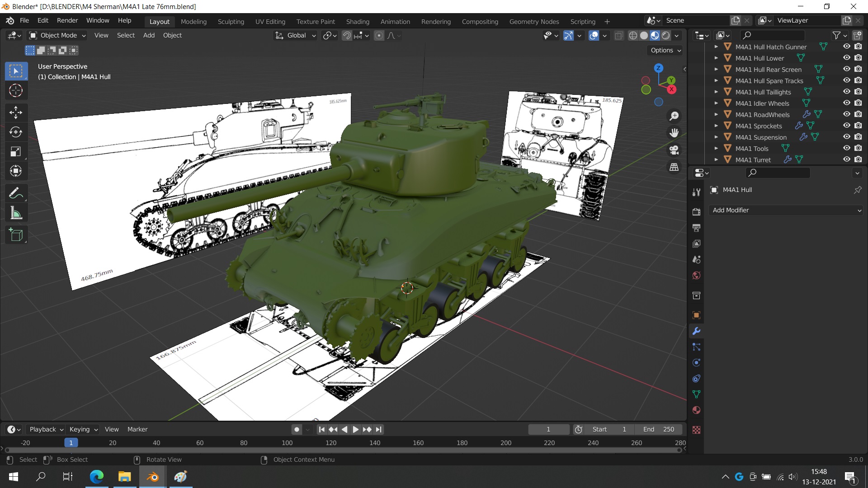The height and width of the screenshot is (488, 868).
Task: Open the Material properties tab
Action: tap(696, 410)
